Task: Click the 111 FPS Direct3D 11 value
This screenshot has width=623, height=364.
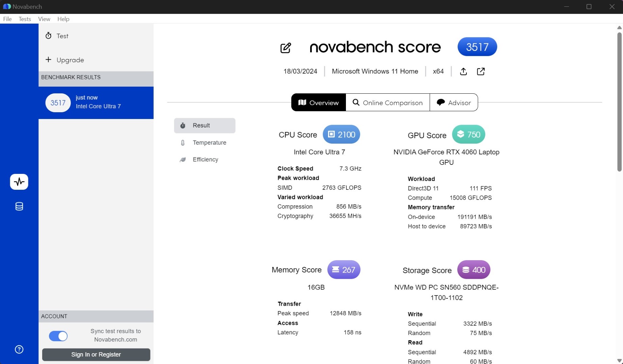Action: [x=481, y=188]
